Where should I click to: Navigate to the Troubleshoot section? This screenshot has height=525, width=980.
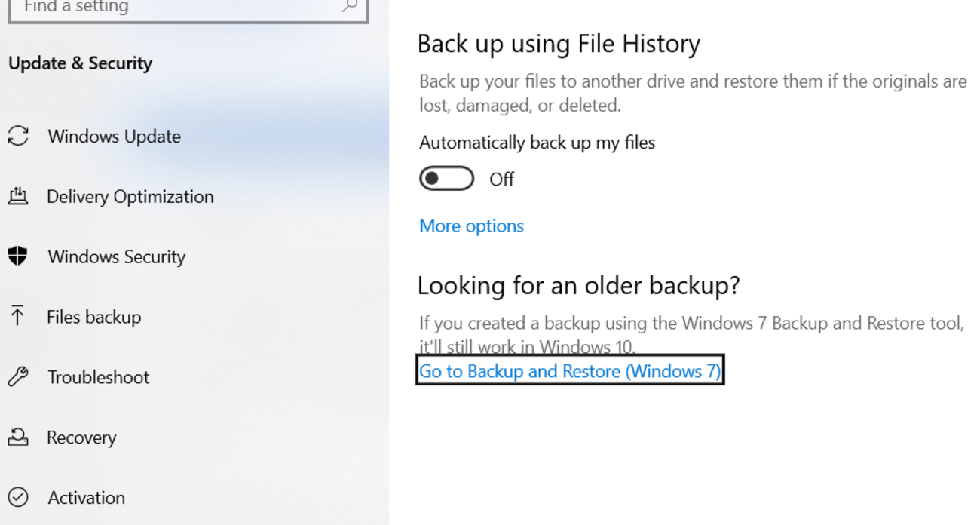pos(98,377)
